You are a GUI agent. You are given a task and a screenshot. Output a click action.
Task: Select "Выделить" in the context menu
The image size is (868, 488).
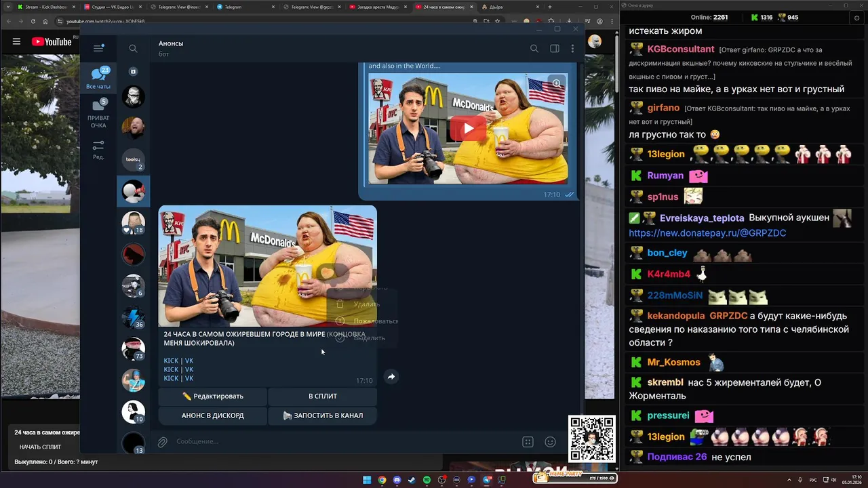pyautogui.click(x=361, y=338)
